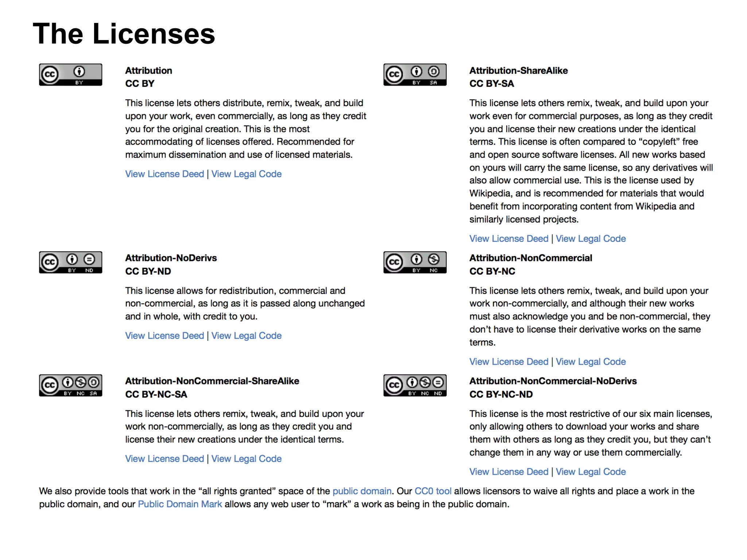747x560 pixels.
Task: Open View License Deed under CC BY-NC-ND
Action: (509, 472)
